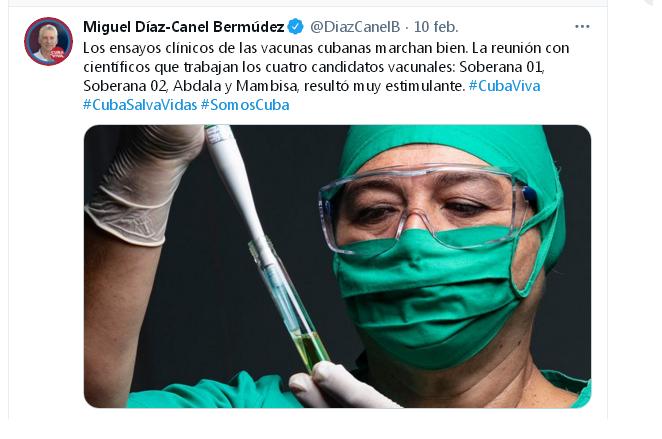The height and width of the screenshot is (439, 662).
Task: Click the tweet text line starting 'Los ensayos clínicos'
Action: (x=326, y=48)
